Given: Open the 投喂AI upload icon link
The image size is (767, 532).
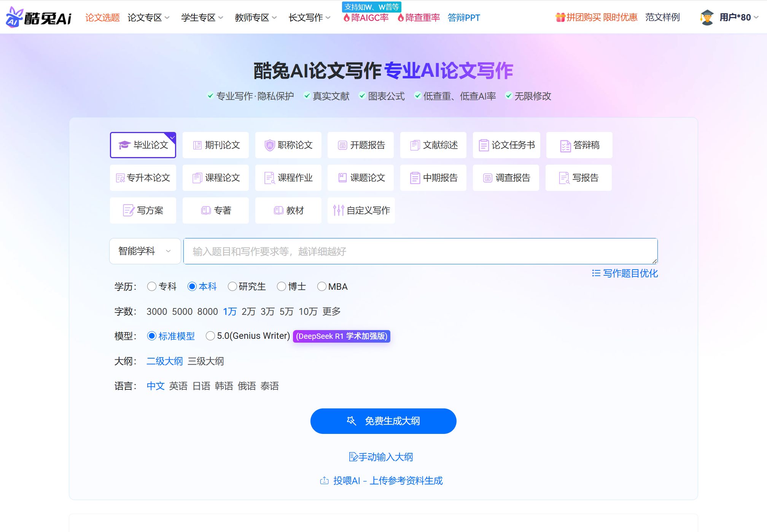Looking at the screenshot, I should 324,480.
